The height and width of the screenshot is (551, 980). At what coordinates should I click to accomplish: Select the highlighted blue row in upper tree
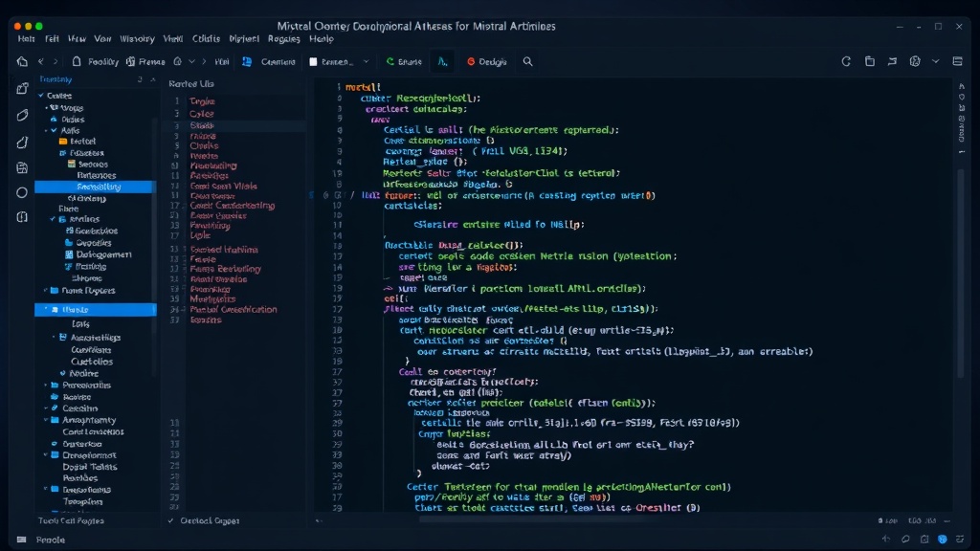coord(95,187)
